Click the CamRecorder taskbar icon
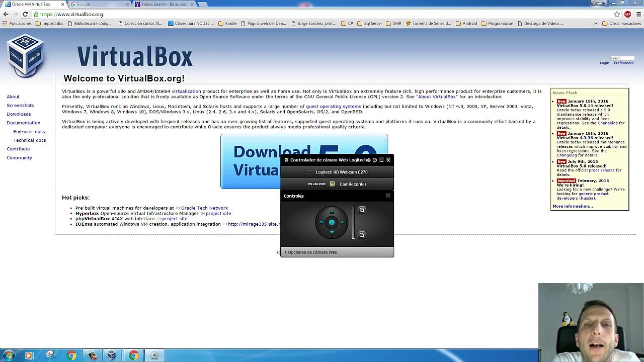644x362 pixels. pyautogui.click(x=92, y=355)
